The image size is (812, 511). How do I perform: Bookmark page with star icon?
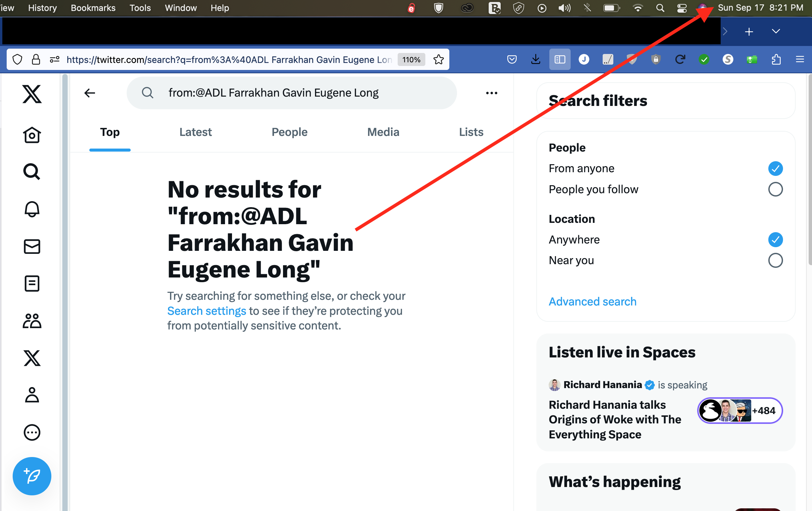tap(438, 60)
